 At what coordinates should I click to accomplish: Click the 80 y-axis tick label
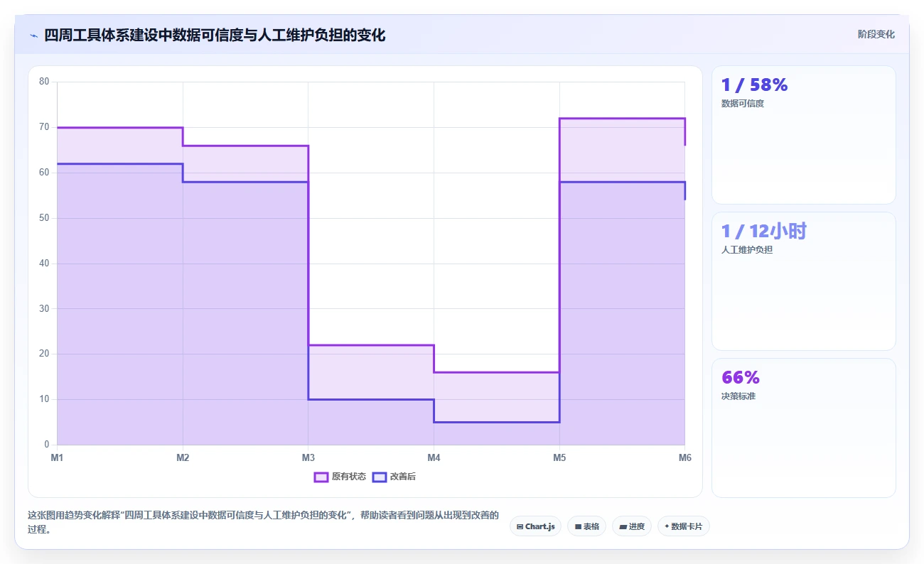[44, 82]
